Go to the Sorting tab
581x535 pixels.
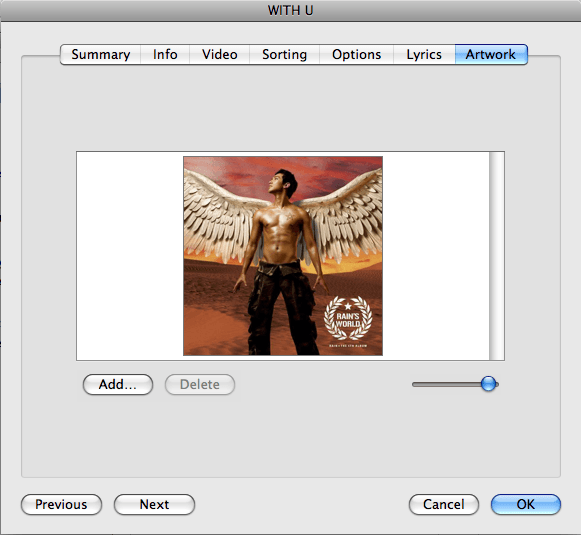click(285, 54)
